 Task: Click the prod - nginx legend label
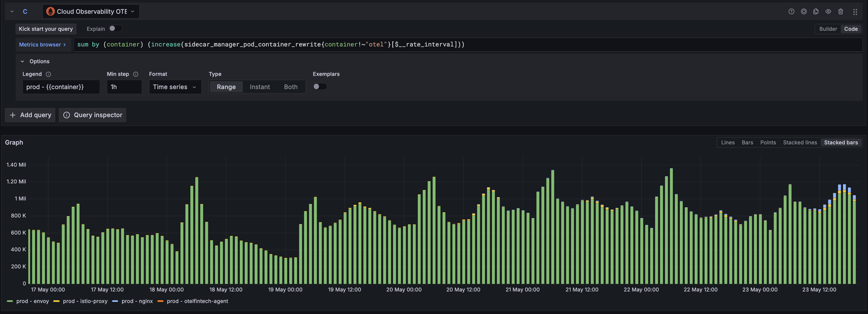point(137,301)
